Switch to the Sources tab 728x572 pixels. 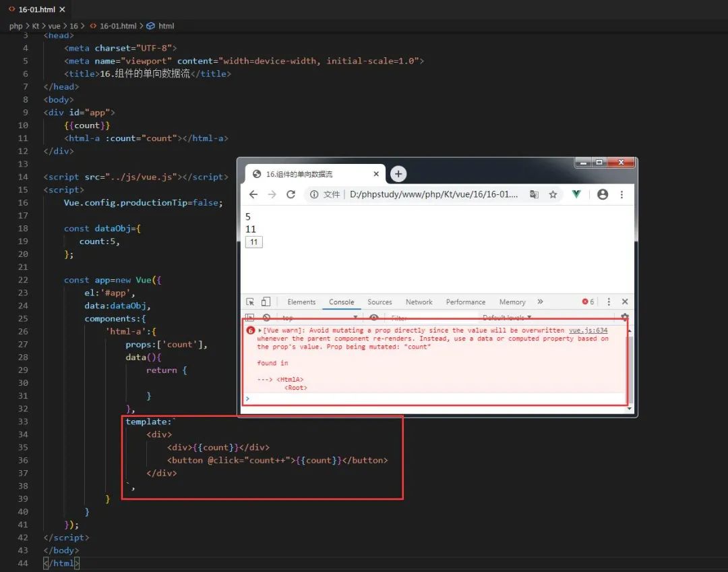pos(380,302)
